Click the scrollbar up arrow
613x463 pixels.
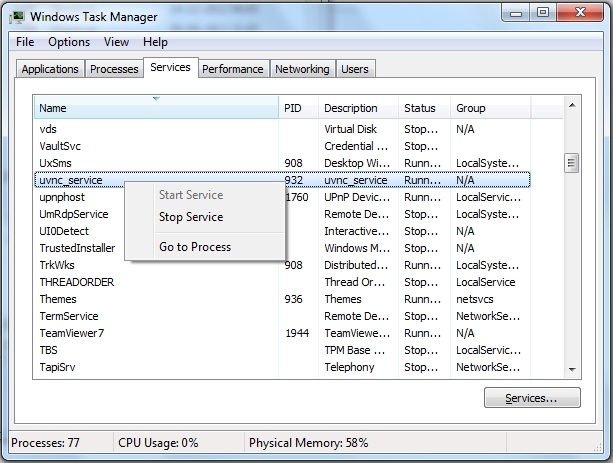(x=572, y=105)
